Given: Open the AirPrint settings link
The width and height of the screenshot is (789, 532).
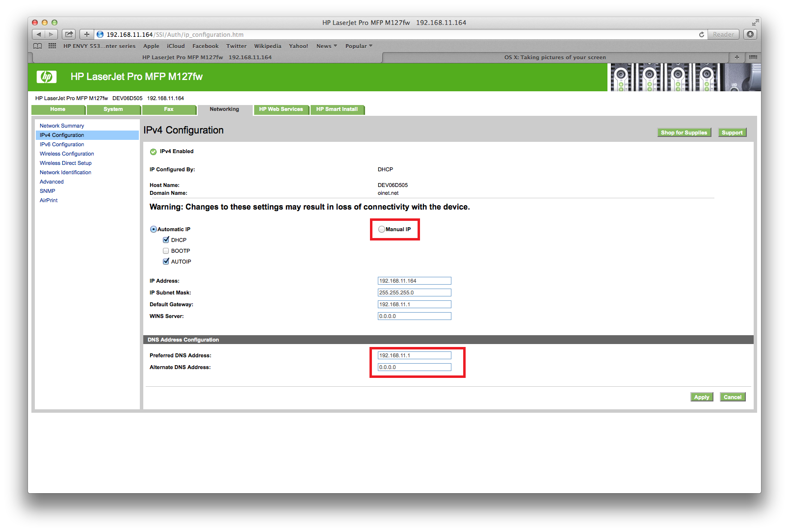Looking at the screenshot, I should pyautogui.click(x=49, y=201).
